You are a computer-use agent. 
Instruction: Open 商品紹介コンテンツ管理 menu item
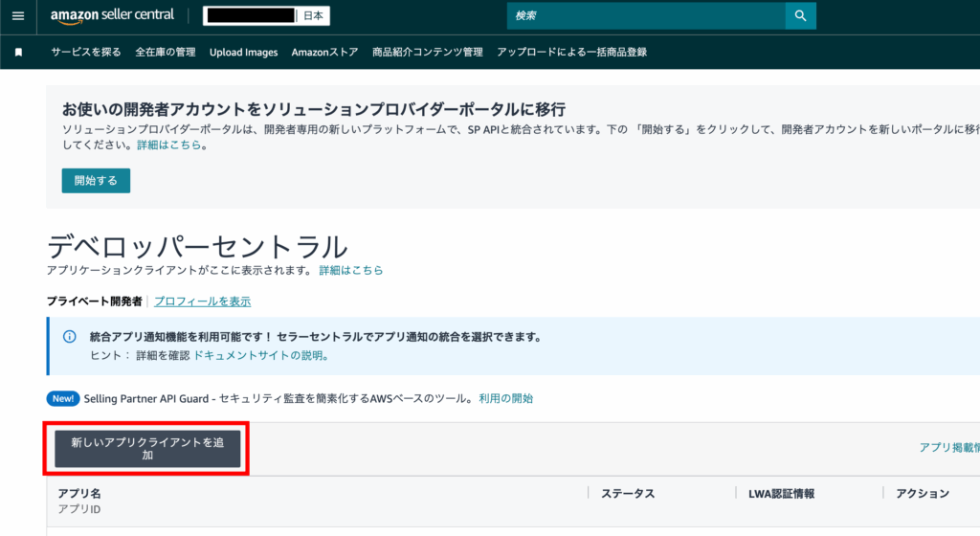pos(428,53)
